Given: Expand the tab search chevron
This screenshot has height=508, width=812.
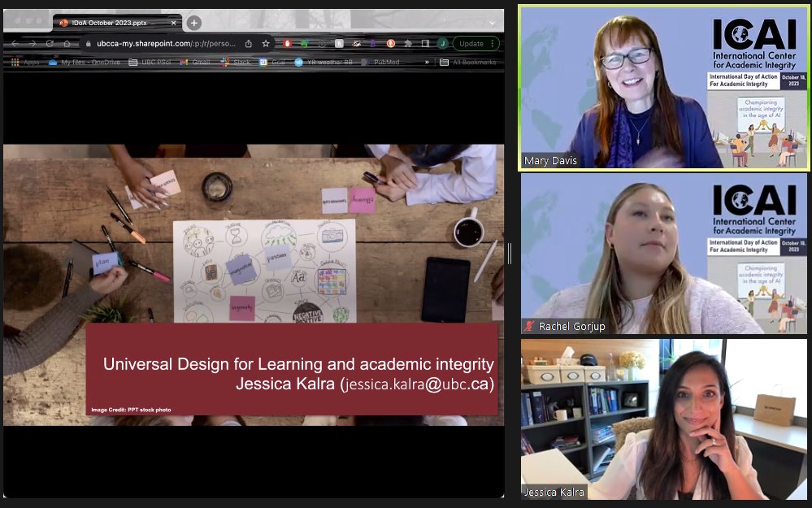Looking at the screenshot, I should click(492, 23).
